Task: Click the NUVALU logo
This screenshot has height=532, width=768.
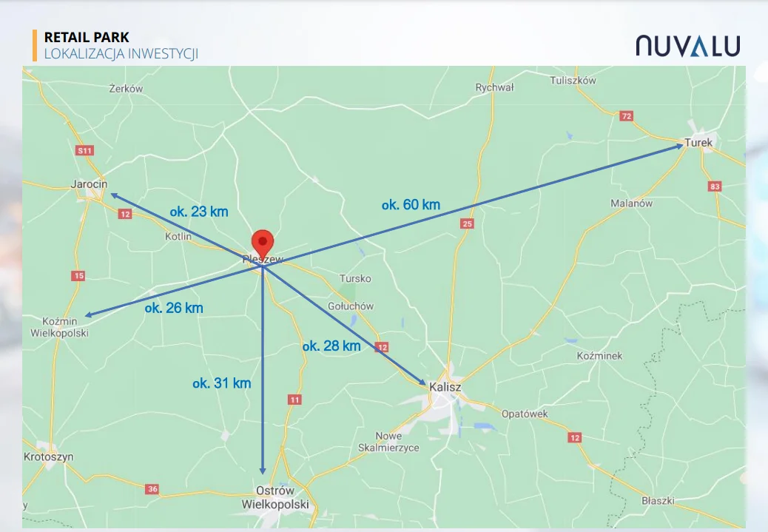Action: point(687,46)
